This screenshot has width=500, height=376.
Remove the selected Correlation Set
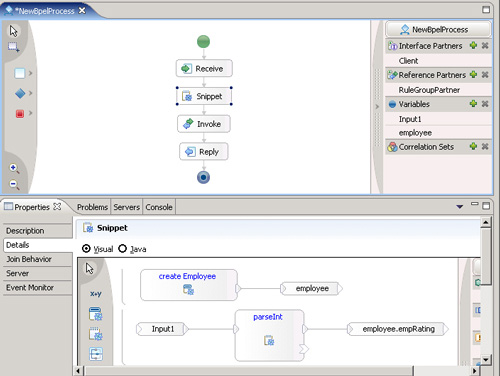tap(485, 146)
